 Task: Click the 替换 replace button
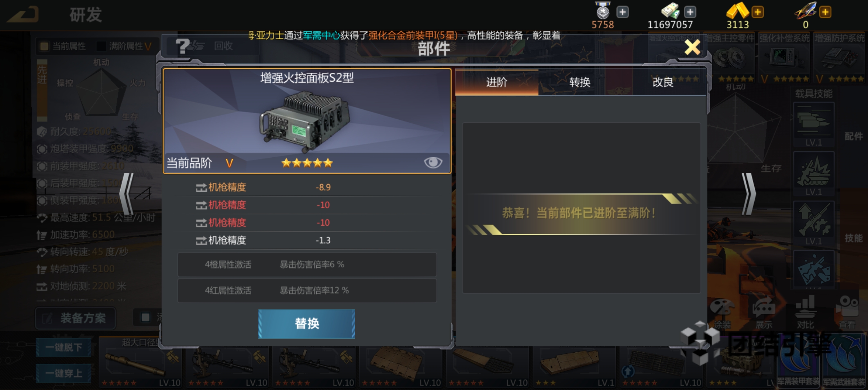click(307, 324)
